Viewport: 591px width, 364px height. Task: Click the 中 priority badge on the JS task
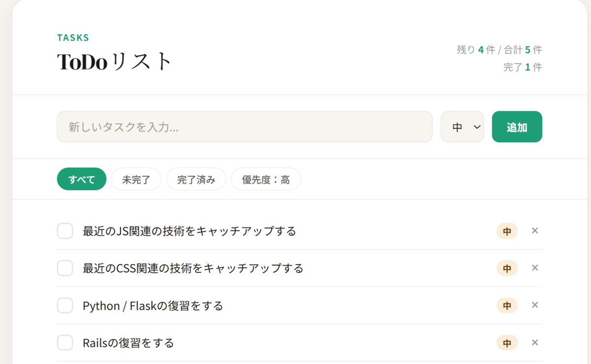point(507,231)
